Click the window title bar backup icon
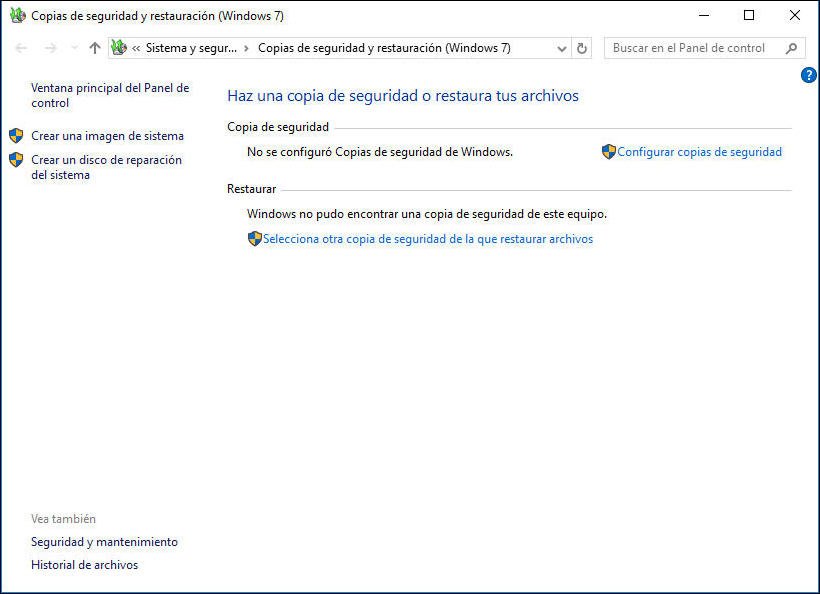The width and height of the screenshot is (820, 594). [x=17, y=16]
